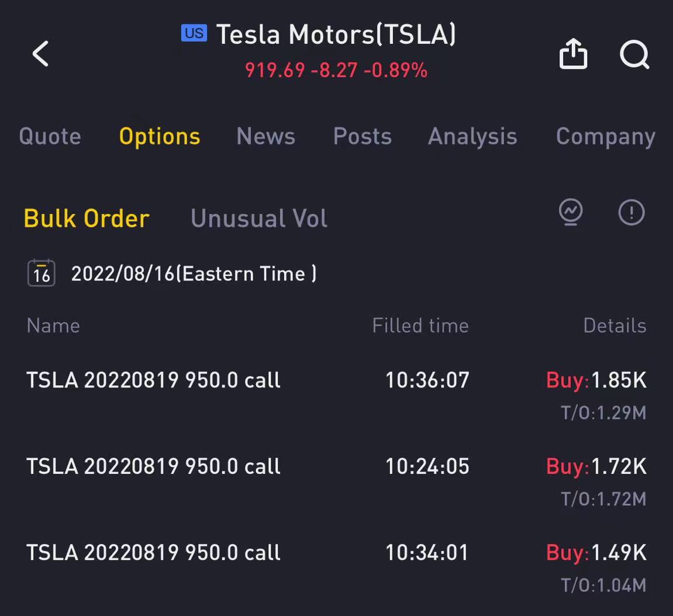Open the search magnifier icon
The image size is (673, 616).
(x=634, y=54)
